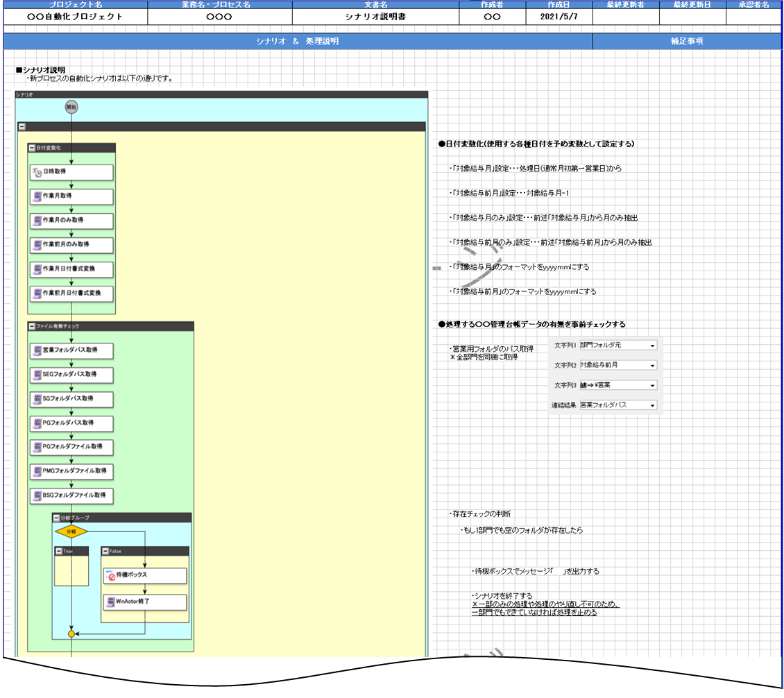Collapse the 分岐グループ group

coord(56,518)
